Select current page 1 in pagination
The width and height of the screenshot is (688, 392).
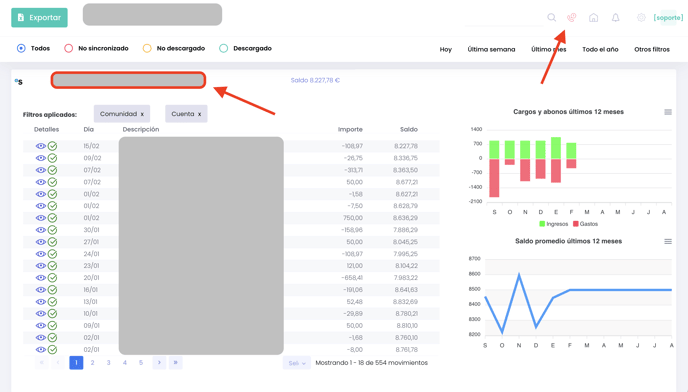coord(76,363)
